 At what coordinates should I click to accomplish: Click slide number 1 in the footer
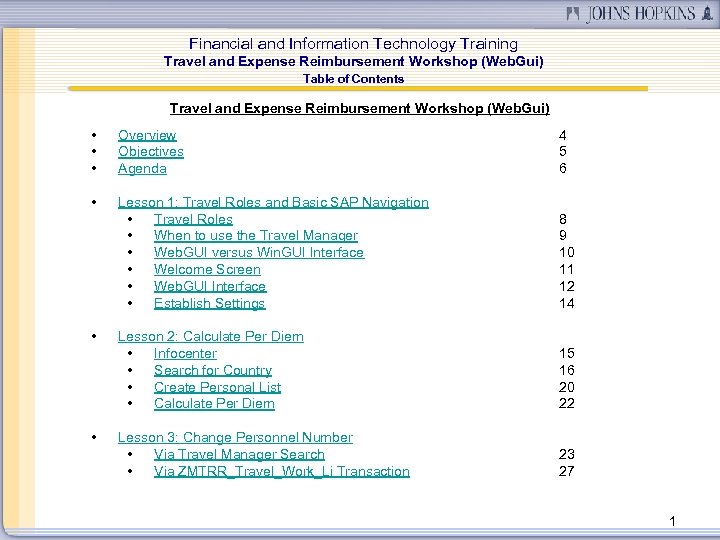672,522
